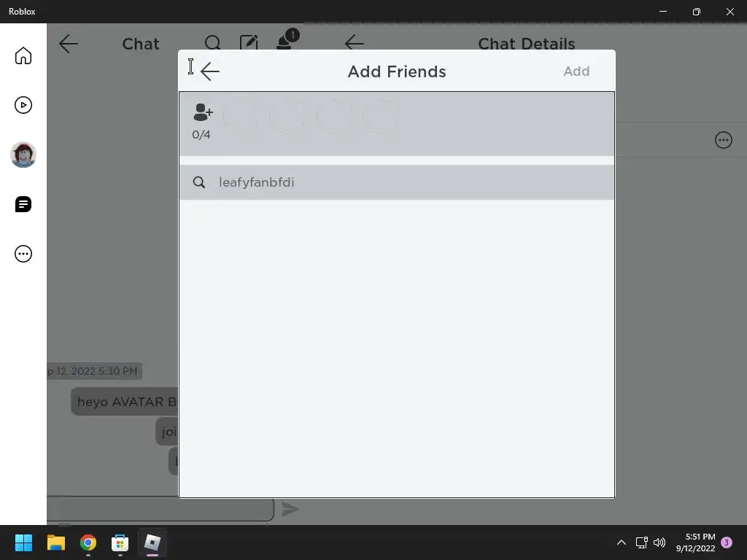Click the search magnifier inside Add Friends

click(199, 182)
